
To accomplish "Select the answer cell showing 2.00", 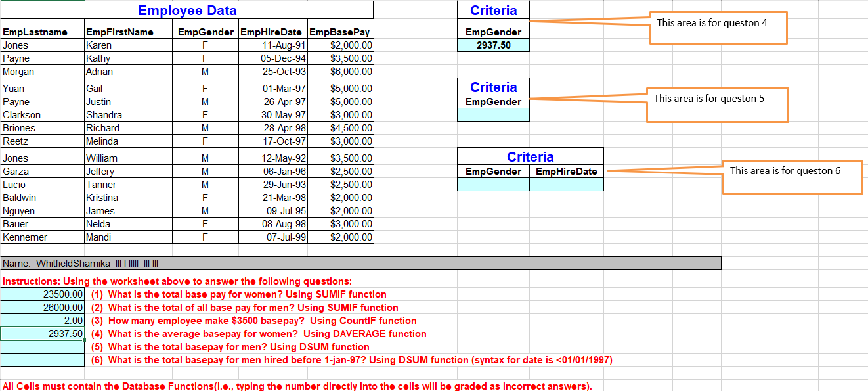I will [42, 320].
